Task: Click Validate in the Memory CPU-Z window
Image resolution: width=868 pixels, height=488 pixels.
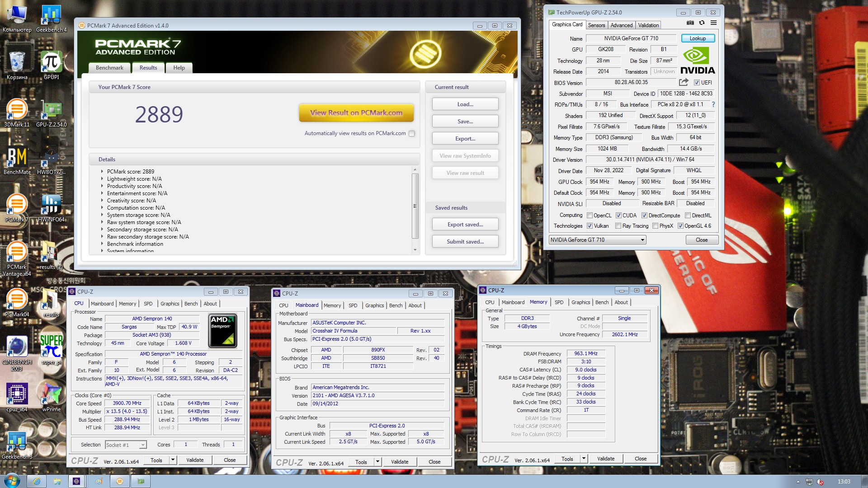Action: click(x=606, y=459)
